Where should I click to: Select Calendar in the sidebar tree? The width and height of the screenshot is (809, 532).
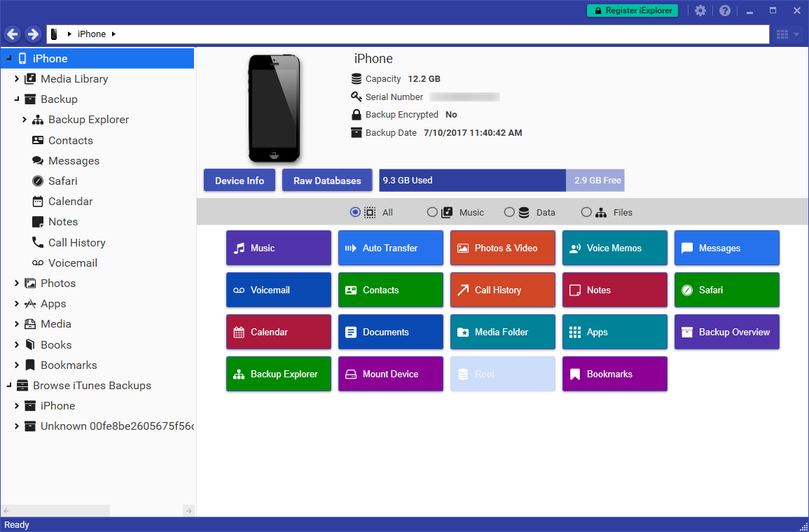click(71, 201)
